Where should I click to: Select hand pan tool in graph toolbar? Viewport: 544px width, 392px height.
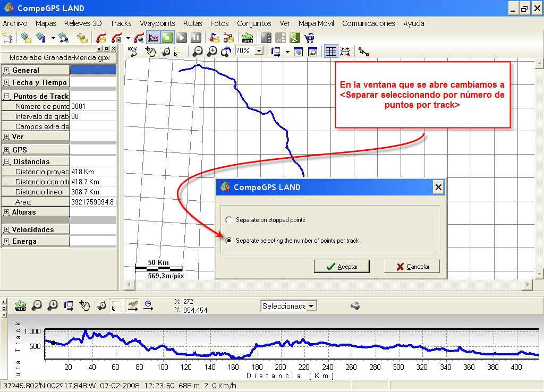click(x=84, y=305)
